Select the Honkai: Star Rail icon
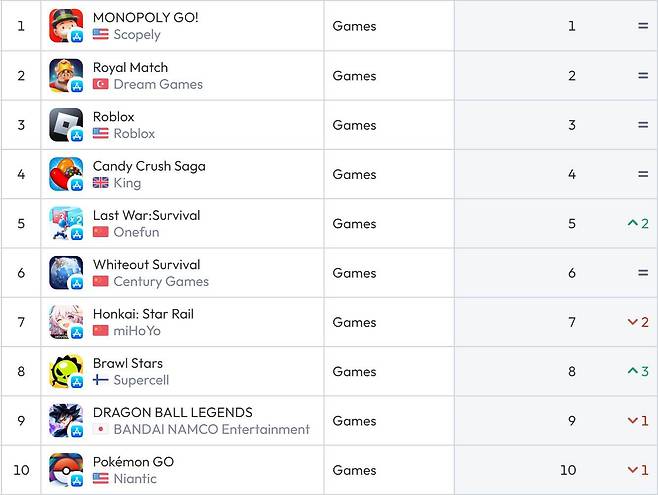This screenshot has height=495, width=658. pos(66,322)
